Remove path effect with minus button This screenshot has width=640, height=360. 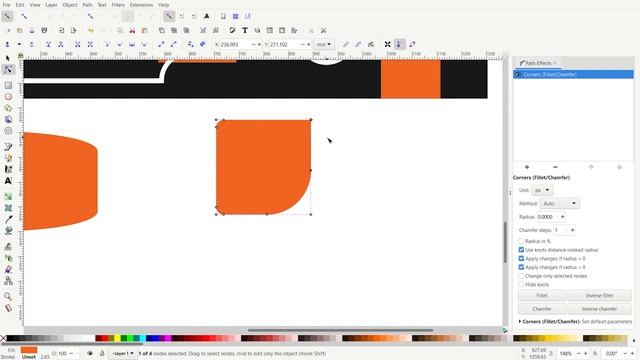[x=555, y=167]
